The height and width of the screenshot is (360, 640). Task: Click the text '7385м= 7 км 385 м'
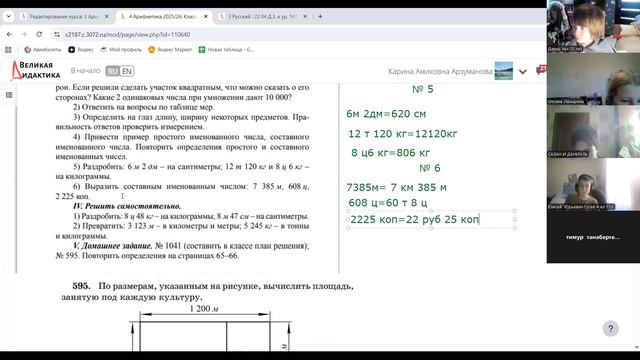(x=396, y=188)
